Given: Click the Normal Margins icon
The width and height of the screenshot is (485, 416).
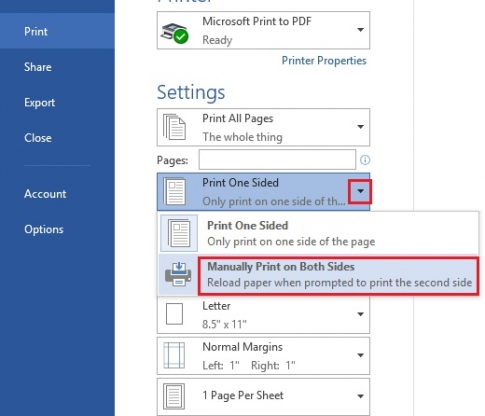Looking at the screenshot, I should [x=174, y=355].
